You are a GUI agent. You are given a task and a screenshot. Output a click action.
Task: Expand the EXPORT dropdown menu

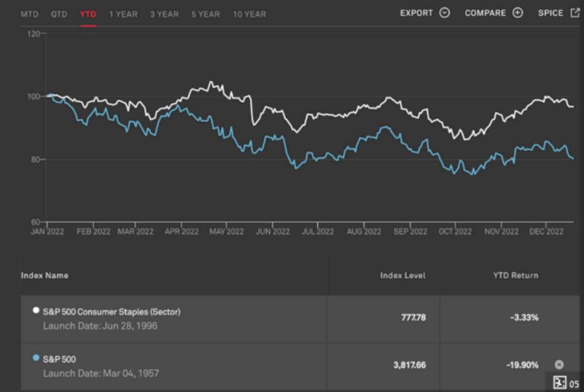(x=416, y=13)
